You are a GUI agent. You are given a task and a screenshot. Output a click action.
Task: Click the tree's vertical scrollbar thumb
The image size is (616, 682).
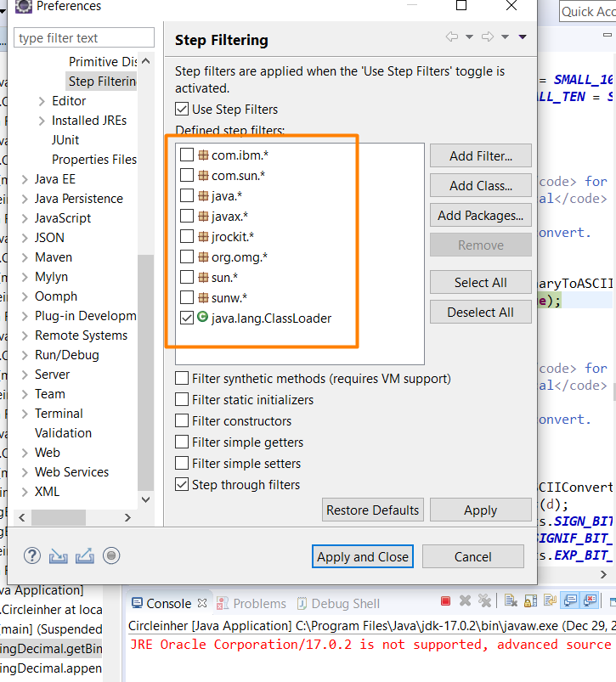coord(146,372)
